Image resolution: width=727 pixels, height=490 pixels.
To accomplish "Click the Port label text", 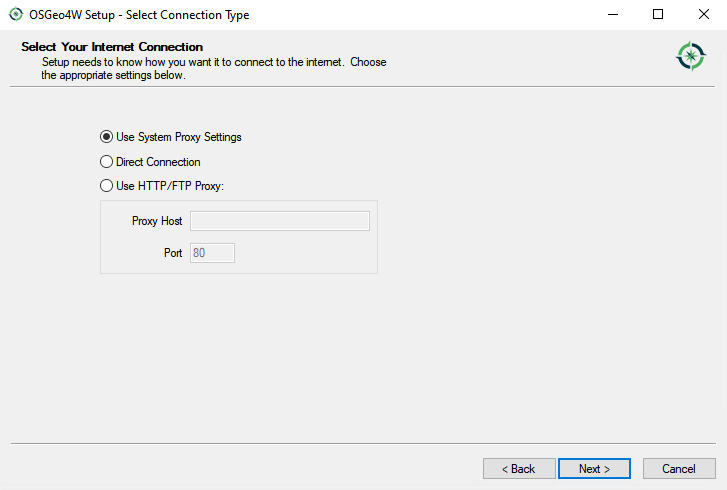I will tap(173, 253).
